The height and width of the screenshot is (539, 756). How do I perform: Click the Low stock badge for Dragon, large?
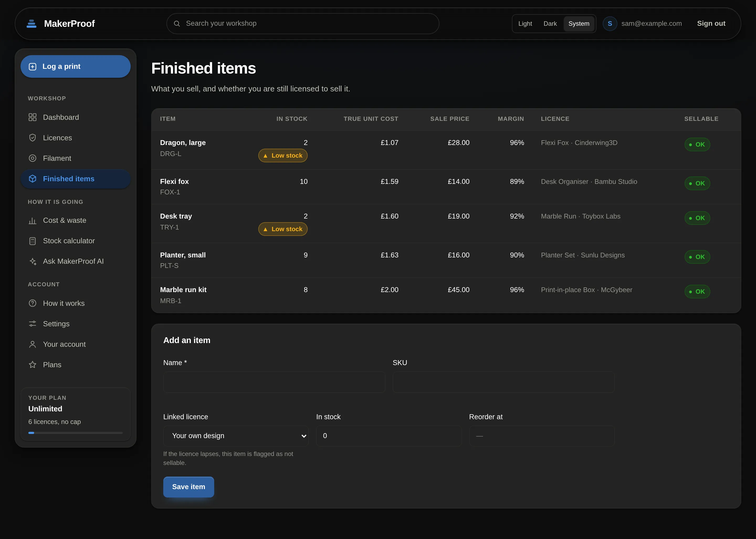(x=283, y=156)
